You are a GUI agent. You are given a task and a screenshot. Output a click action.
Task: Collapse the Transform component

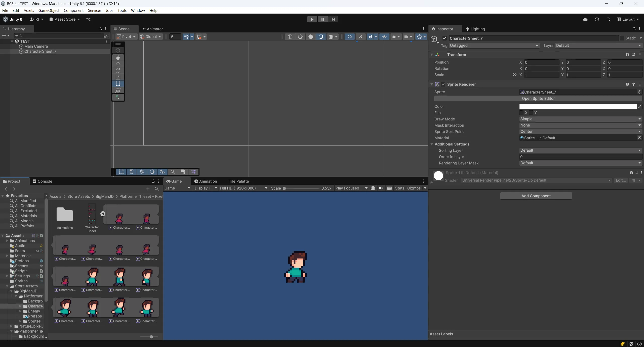pyautogui.click(x=432, y=55)
